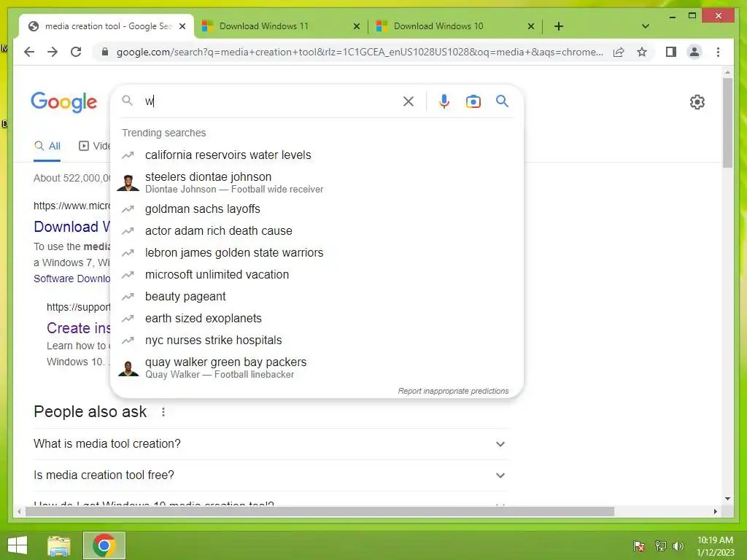Switch to the Download Windows 10 tab

click(455, 26)
